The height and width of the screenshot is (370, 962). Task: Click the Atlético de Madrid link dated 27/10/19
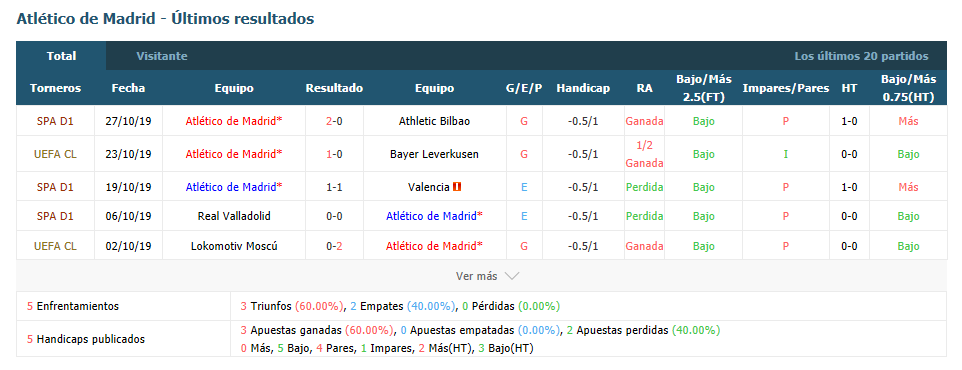pos(234,121)
